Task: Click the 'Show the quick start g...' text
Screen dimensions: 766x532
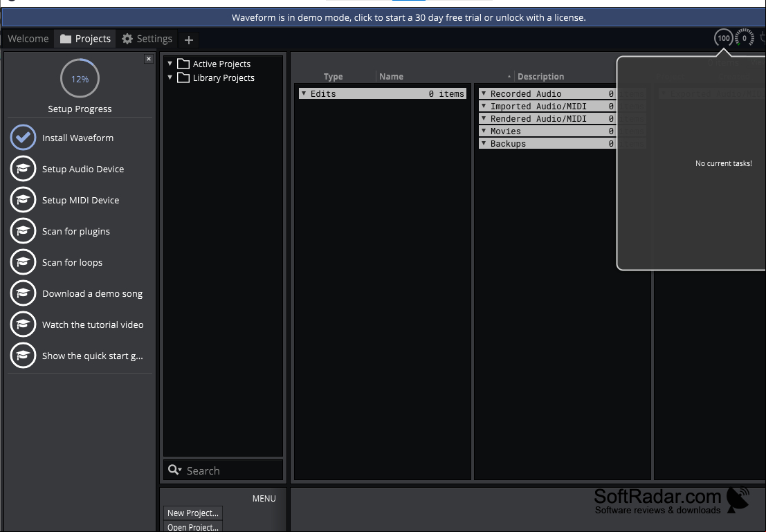Action: (92, 356)
